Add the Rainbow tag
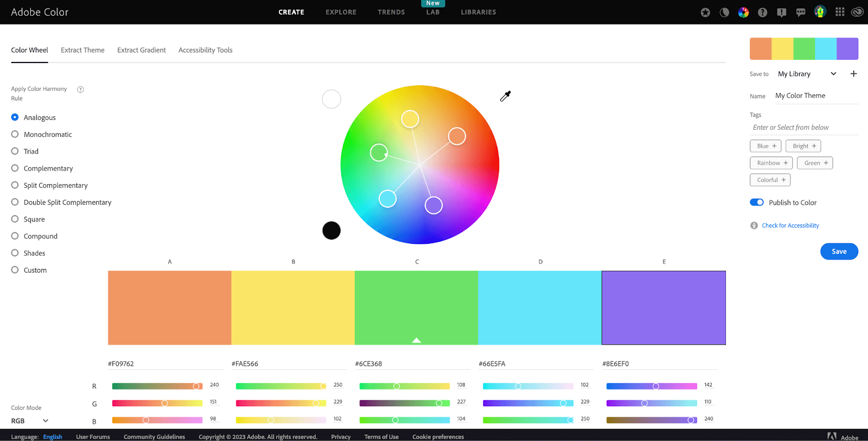 (x=771, y=163)
